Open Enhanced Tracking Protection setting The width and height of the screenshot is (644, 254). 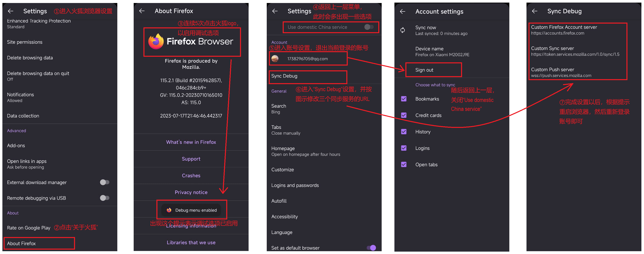tap(60, 24)
